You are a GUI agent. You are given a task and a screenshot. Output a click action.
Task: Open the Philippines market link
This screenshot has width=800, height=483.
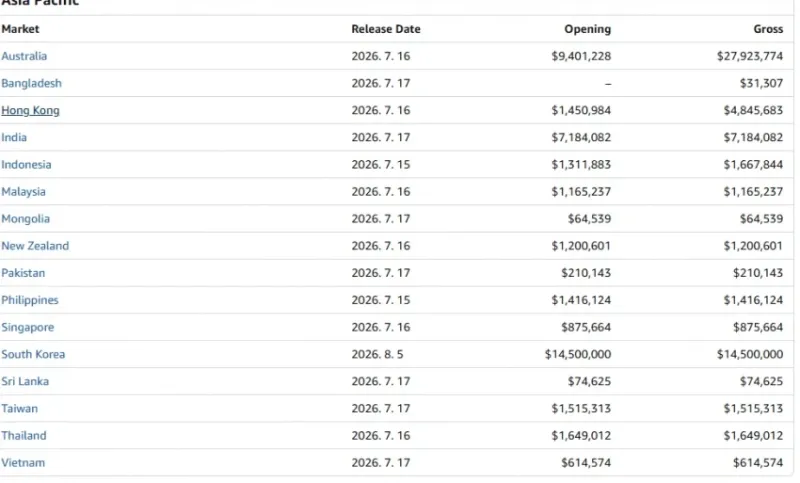(x=30, y=299)
